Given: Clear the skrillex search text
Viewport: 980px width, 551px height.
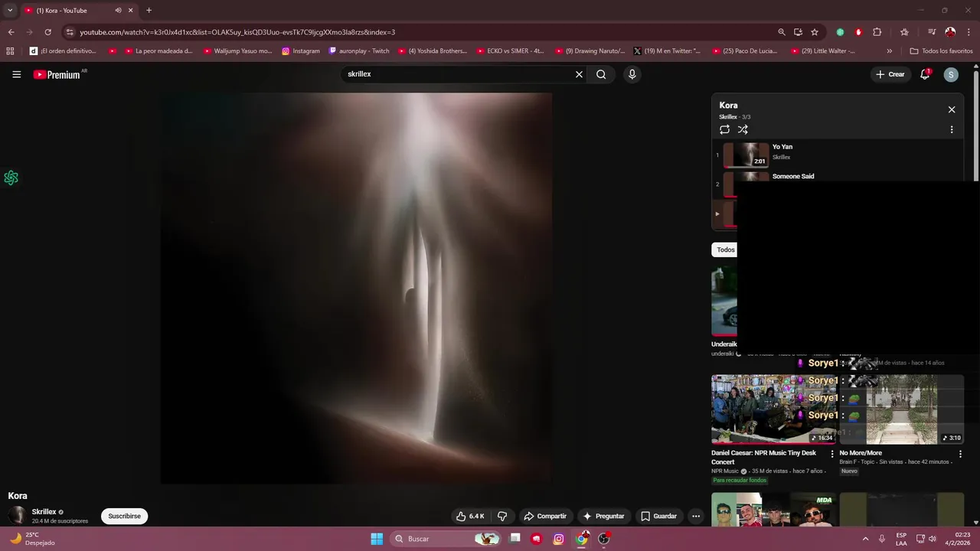Looking at the screenshot, I should tap(579, 74).
